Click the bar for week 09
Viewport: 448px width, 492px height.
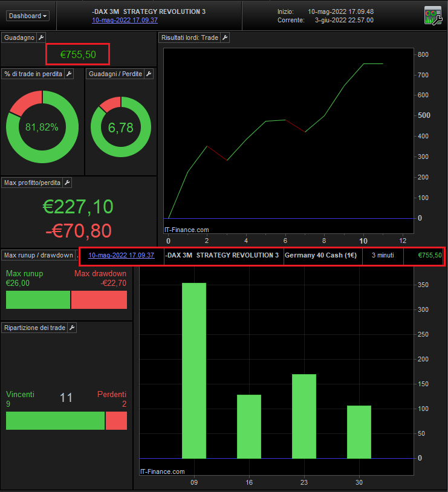(194, 371)
